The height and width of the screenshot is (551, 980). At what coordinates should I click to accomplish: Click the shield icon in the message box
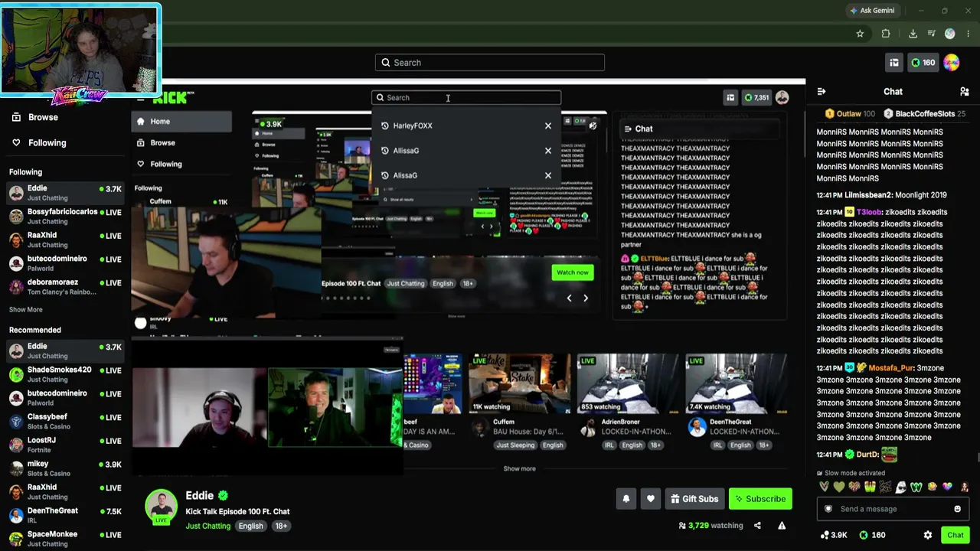coord(828,509)
